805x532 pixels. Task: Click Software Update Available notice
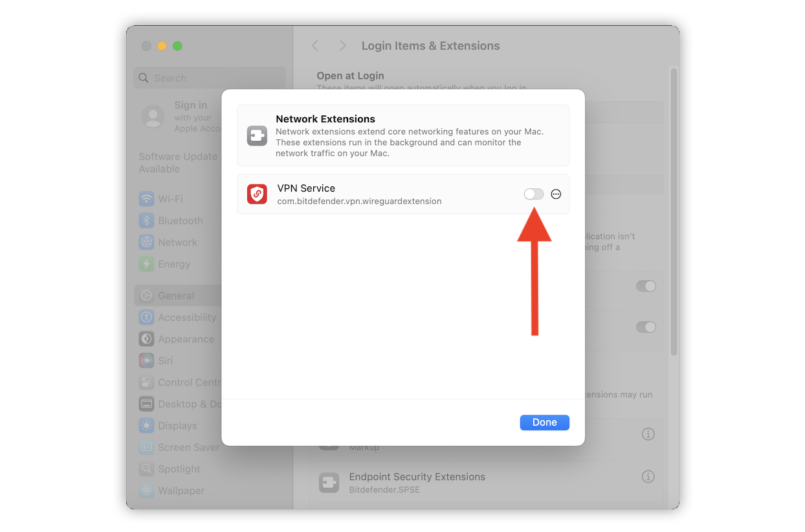coord(179,162)
